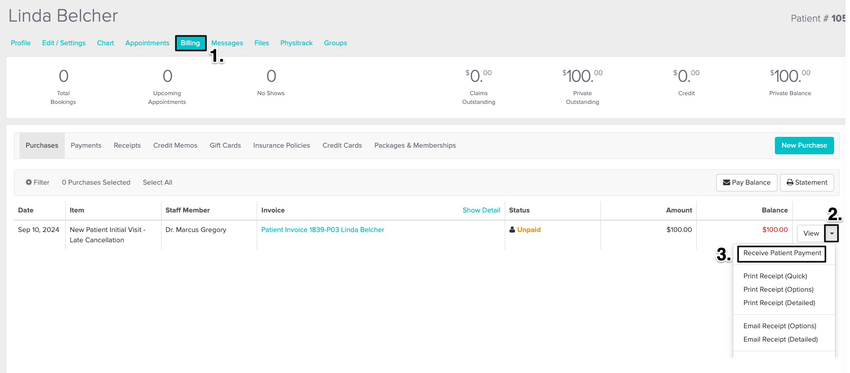Image resolution: width=850 pixels, height=373 pixels.
Task: Click the No Shows count
Action: pyautogui.click(x=271, y=76)
